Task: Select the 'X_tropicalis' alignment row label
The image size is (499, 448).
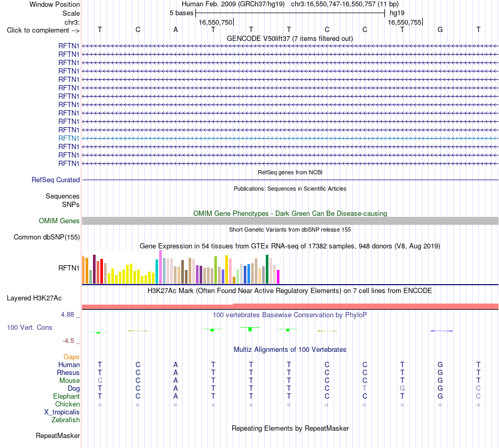Action: (62, 412)
